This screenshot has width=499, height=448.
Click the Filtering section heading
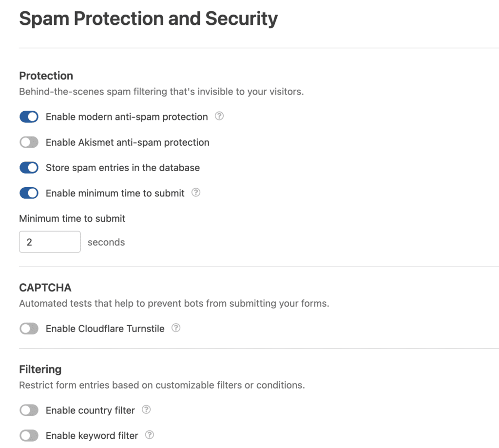coord(40,369)
